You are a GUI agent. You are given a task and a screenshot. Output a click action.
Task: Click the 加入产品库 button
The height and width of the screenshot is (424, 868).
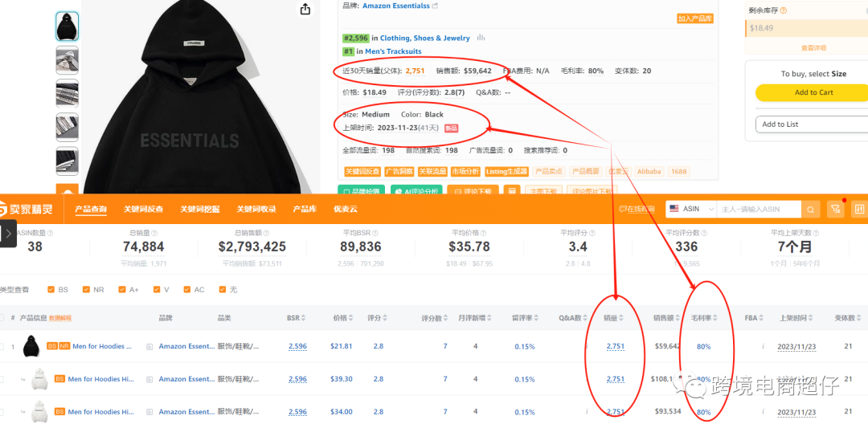[694, 18]
